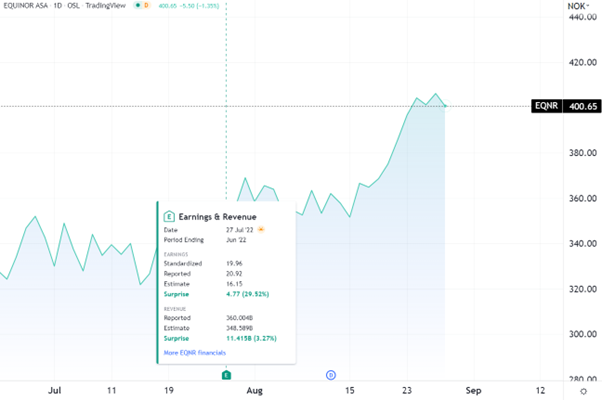
Task: Click the earnings Surprise value 4.77 (29.52%)
Action: coord(248,294)
